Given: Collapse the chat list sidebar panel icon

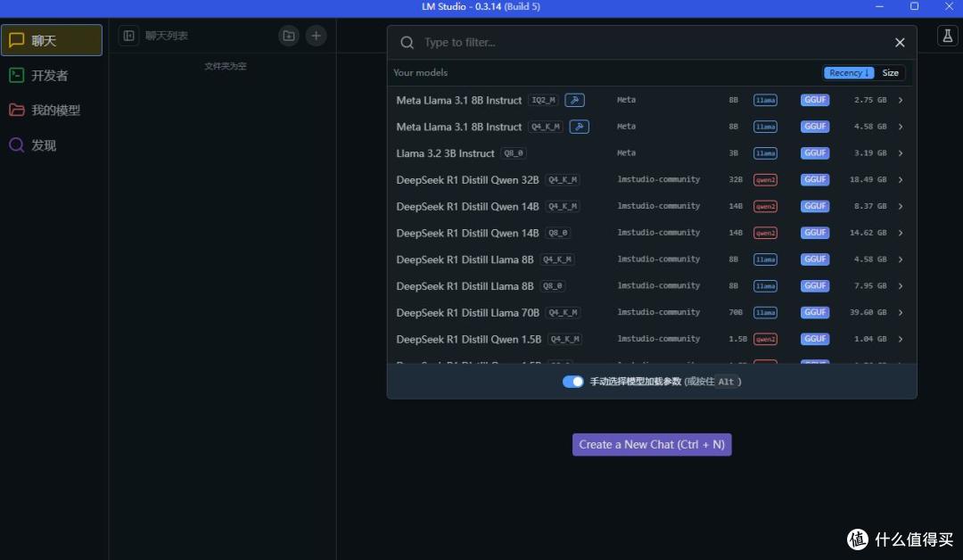Looking at the screenshot, I should pos(128,36).
